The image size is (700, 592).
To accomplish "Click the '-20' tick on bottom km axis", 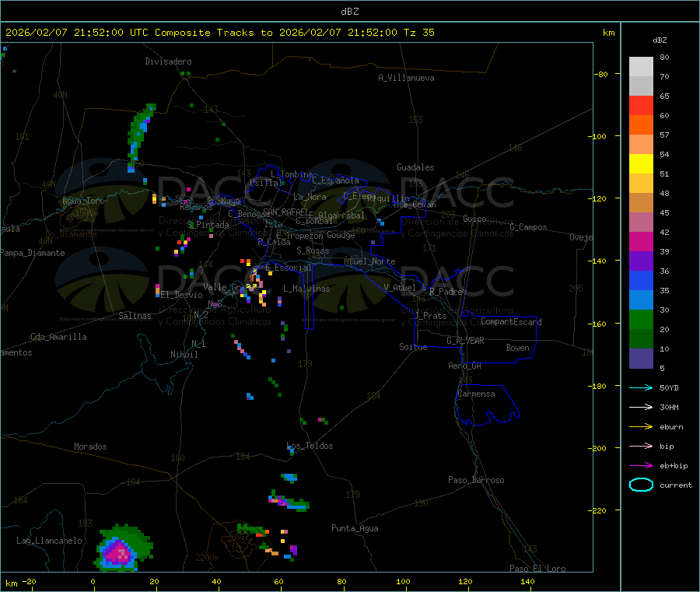I will pos(29,581).
